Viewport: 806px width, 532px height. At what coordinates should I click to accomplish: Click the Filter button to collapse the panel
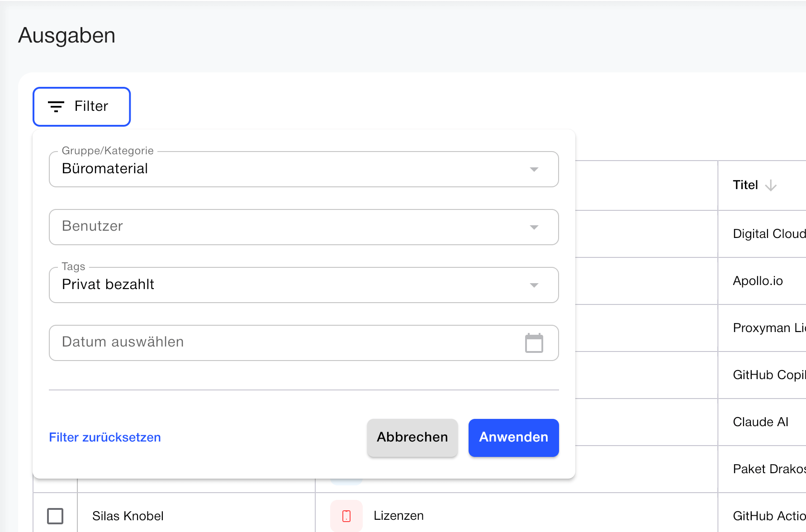tap(81, 107)
